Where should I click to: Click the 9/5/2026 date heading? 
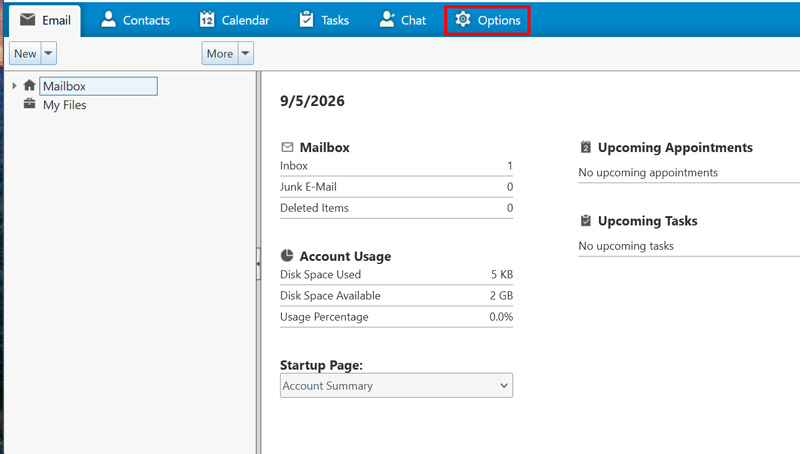click(312, 101)
